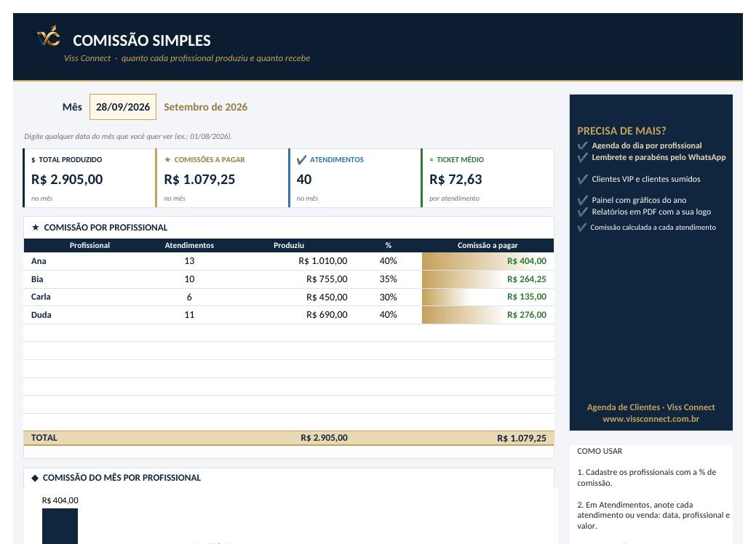Click the Viss Connect VC logo
The image size is (756, 544).
pyautogui.click(x=49, y=36)
